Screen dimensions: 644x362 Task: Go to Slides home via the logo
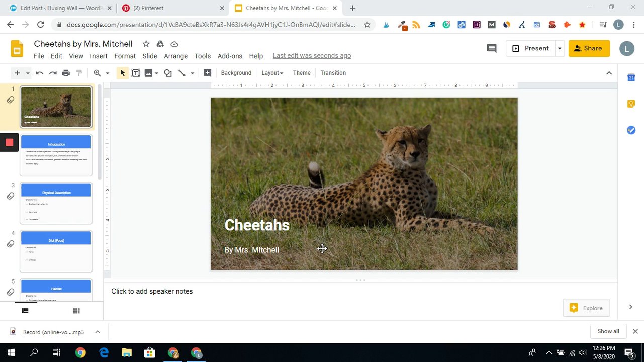(17, 49)
